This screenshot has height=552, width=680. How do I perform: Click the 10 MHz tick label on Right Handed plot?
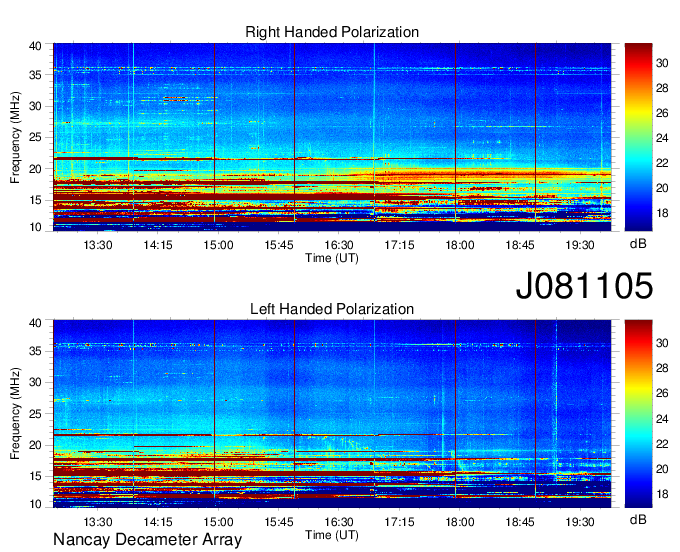click(x=35, y=227)
